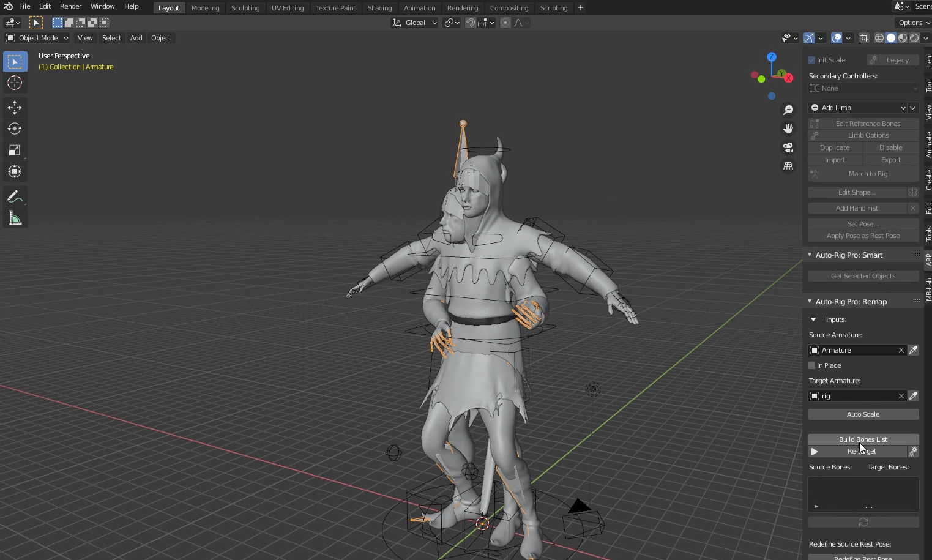The width and height of the screenshot is (932, 560).
Task: Switch to wireframe shading
Action: (x=879, y=38)
